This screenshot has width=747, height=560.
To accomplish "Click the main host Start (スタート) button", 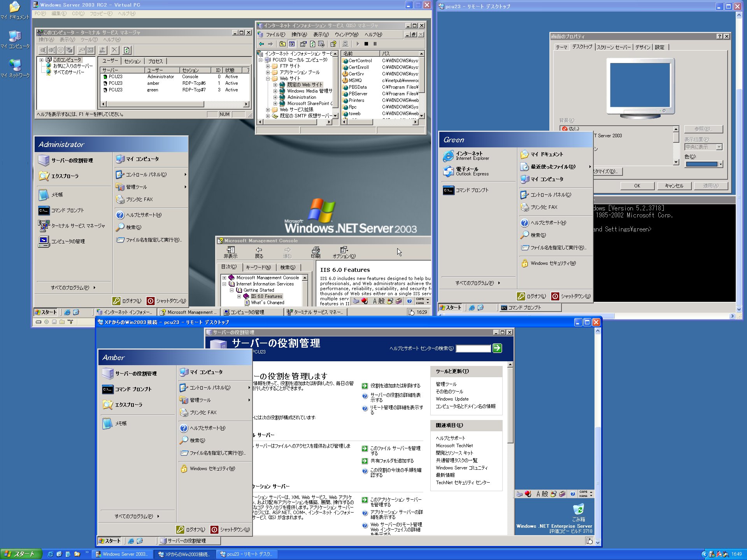I will click(21, 554).
